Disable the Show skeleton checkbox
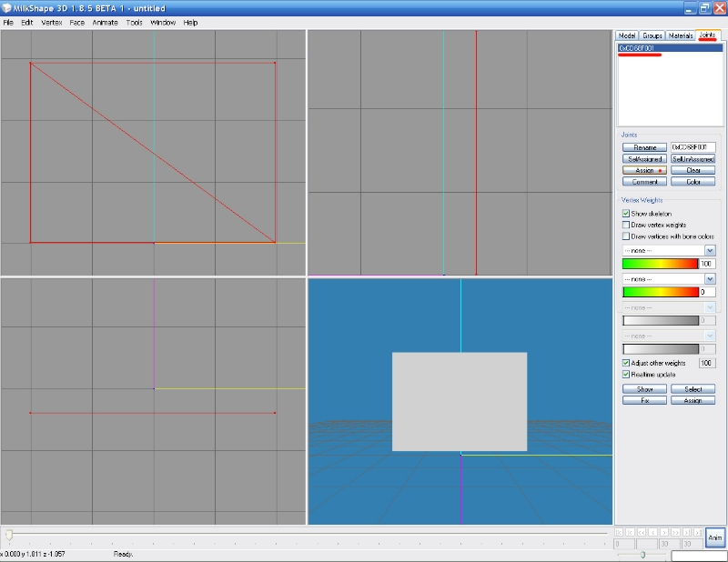728x562 pixels. click(626, 214)
